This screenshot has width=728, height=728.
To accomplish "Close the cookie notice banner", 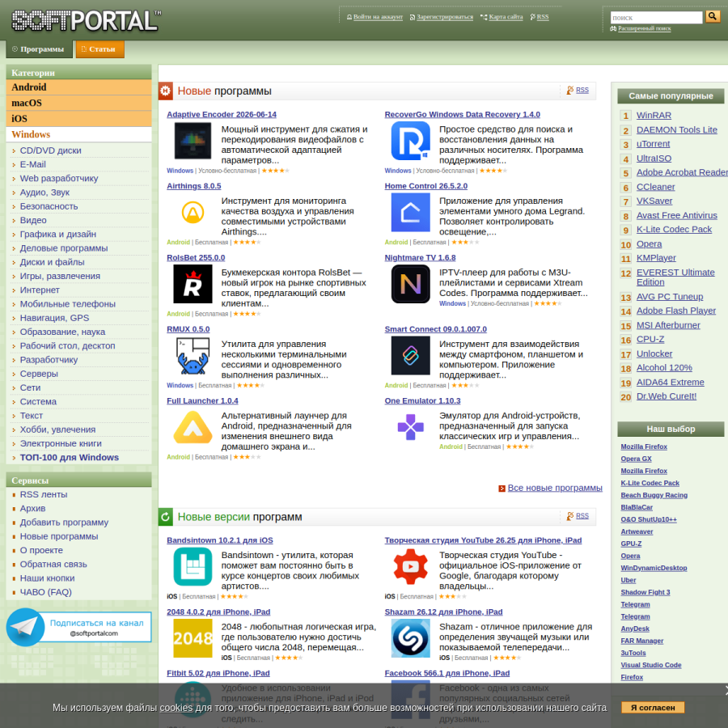I will 726,691.
